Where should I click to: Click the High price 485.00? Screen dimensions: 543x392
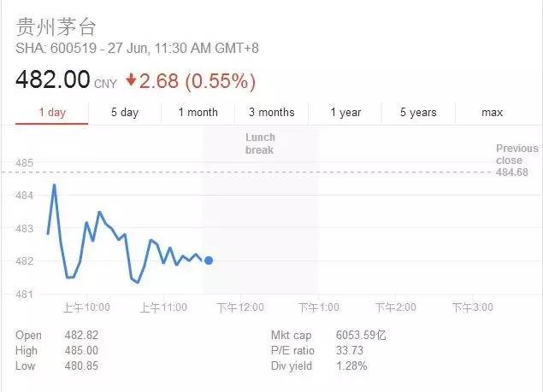81,351
